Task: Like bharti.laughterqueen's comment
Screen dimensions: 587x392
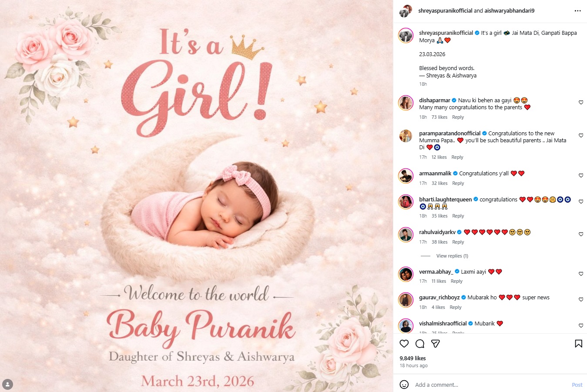Action: (581, 202)
